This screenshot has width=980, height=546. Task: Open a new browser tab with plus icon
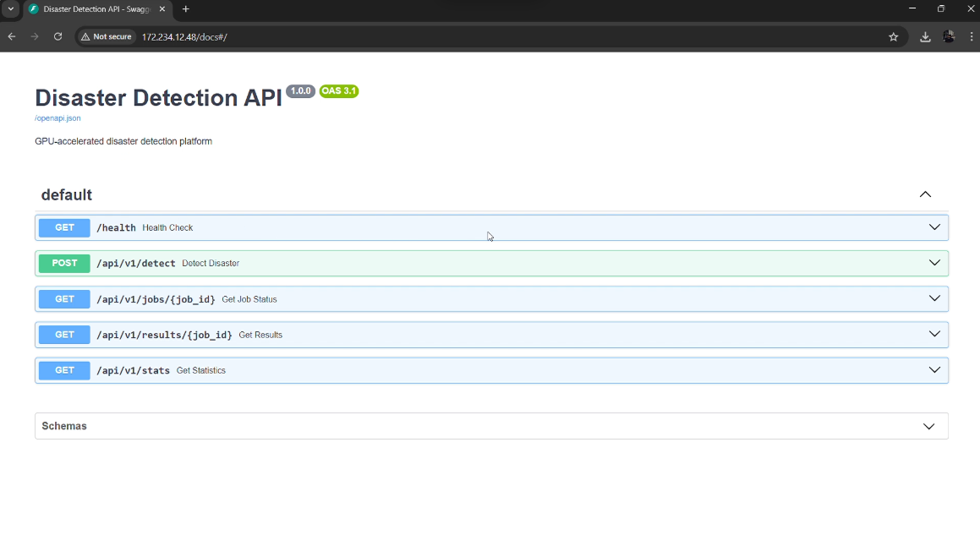(186, 9)
